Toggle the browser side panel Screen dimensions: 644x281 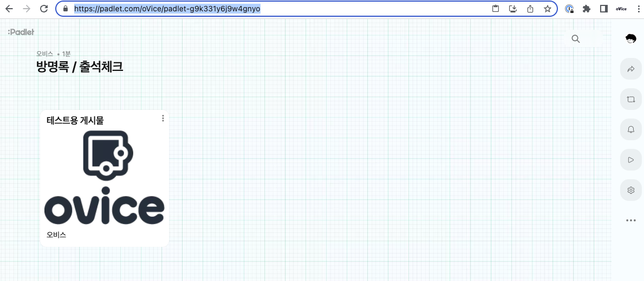(604, 9)
